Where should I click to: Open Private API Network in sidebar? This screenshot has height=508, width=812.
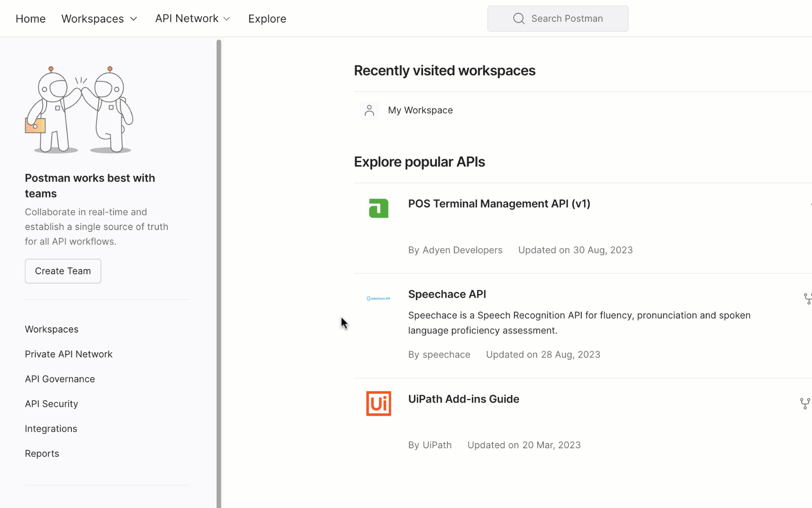tap(69, 354)
